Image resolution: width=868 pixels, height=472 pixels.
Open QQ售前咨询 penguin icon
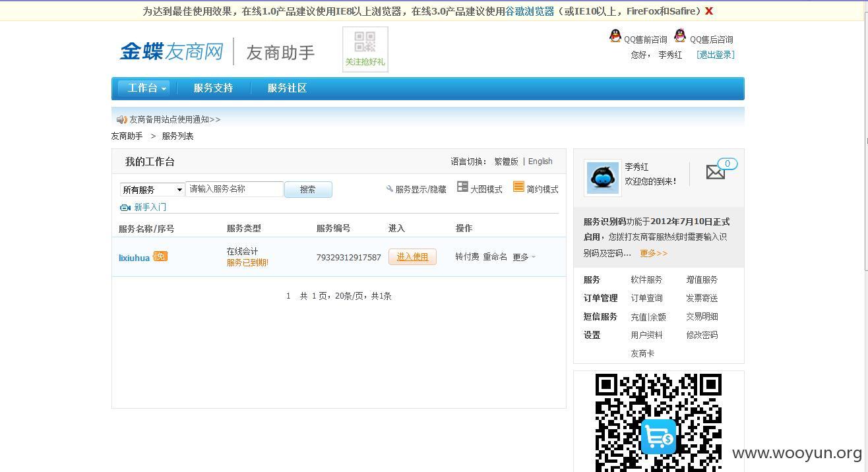pos(615,37)
